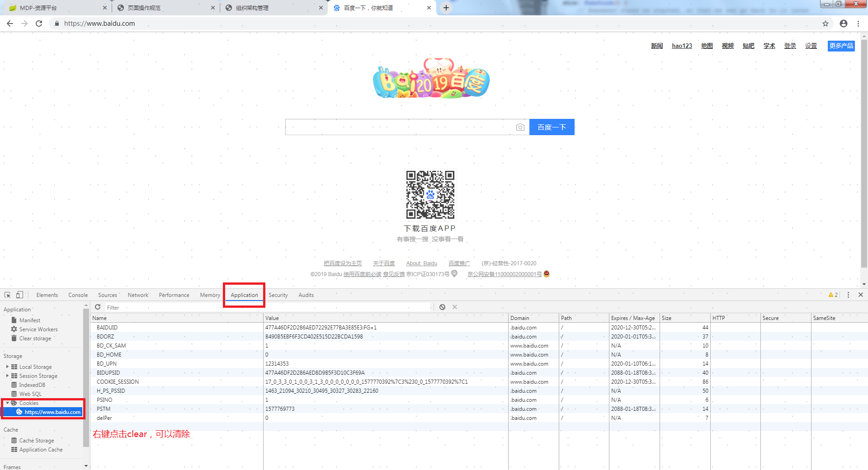The image size is (868, 470).
Task: Open the browser profile avatar icon
Action: pos(844,23)
